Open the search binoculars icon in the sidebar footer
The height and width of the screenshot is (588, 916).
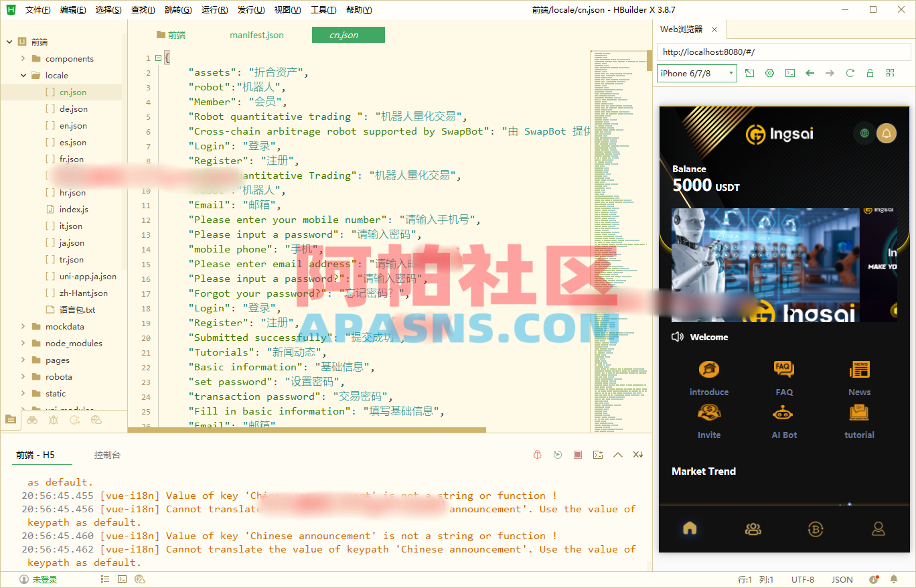coord(32,419)
